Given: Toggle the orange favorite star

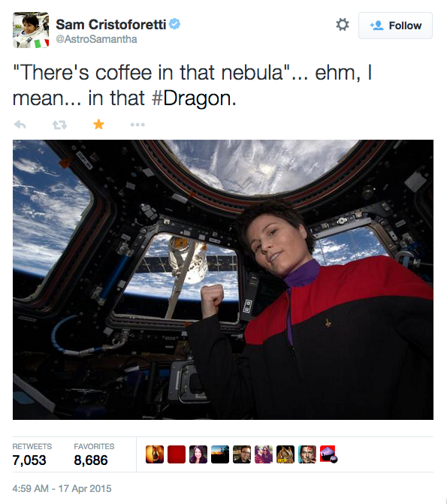Looking at the screenshot, I should [98, 124].
